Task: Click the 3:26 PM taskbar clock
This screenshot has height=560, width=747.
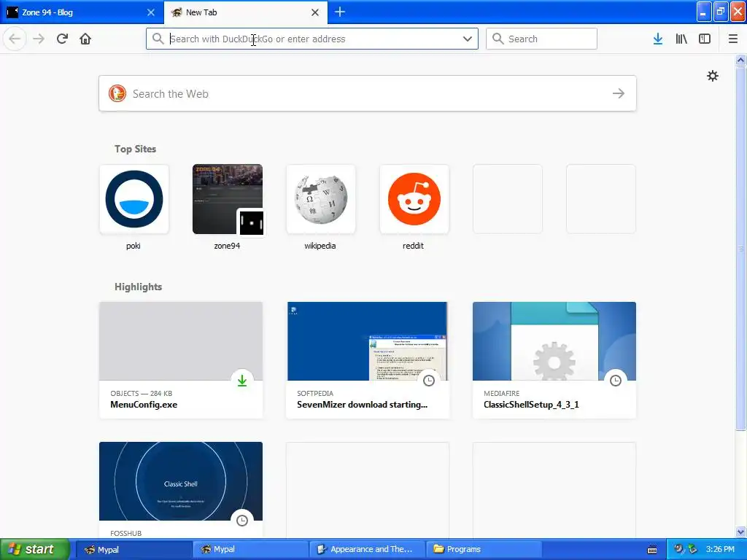Action: 720,549
